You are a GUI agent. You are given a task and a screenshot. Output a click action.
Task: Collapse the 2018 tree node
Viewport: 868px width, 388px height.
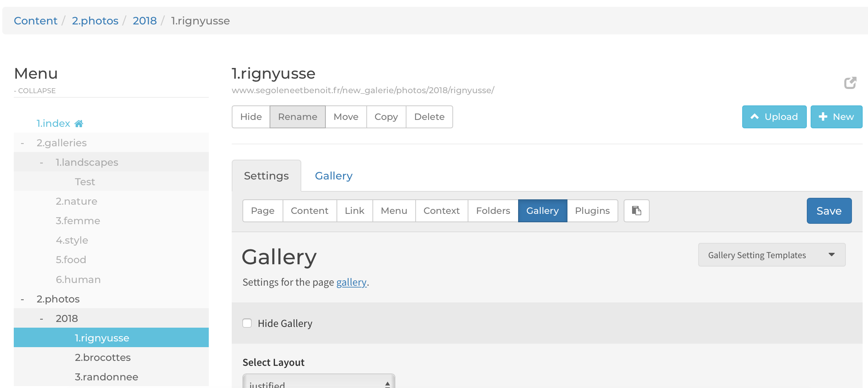point(42,318)
